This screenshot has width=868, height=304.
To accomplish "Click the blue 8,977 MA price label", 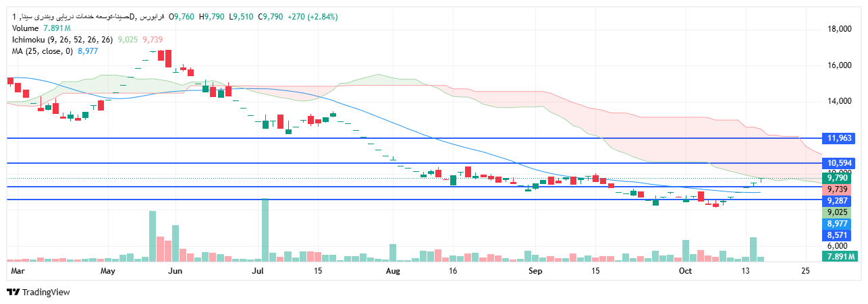I will click(x=840, y=224).
